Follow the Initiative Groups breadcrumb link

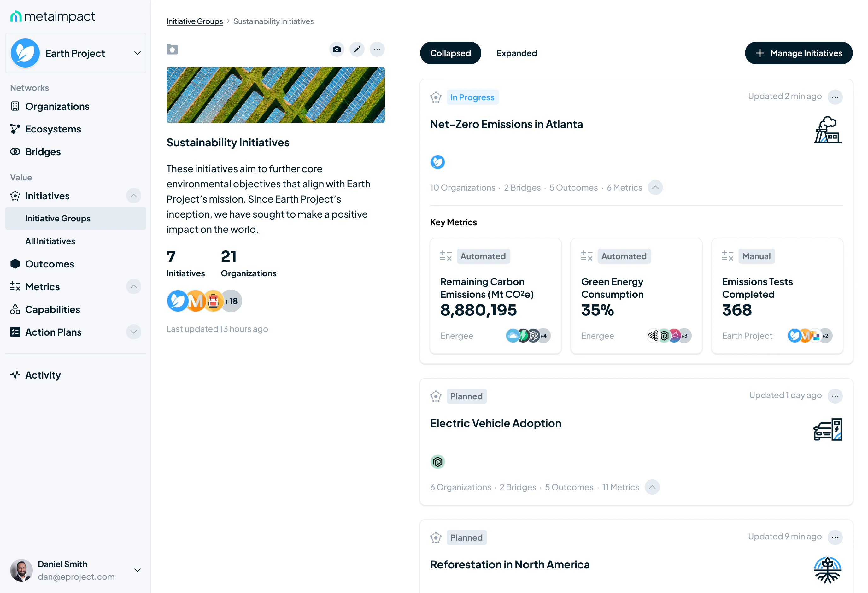[194, 21]
